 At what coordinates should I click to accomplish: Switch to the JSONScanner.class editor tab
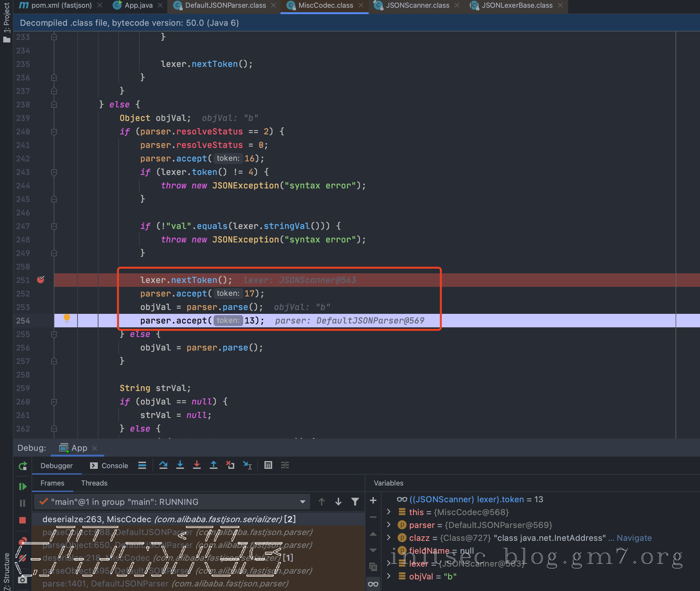[417, 5]
